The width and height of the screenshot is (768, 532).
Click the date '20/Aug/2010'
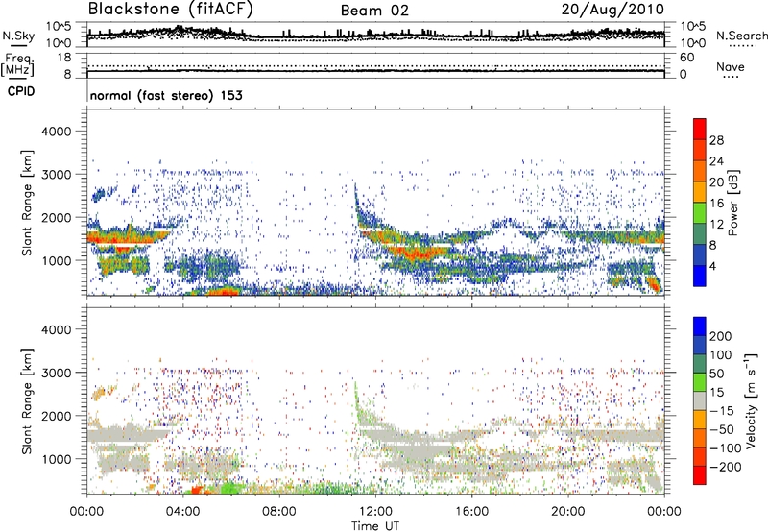point(612,9)
